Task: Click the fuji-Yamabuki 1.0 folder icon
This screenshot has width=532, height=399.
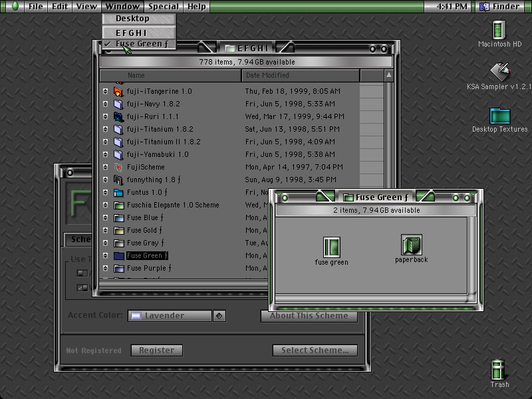Action: [x=118, y=154]
